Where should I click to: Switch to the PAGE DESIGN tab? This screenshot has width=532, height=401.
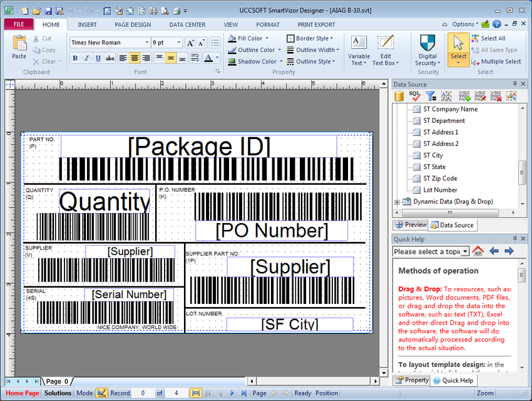pyautogui.click(x=133, y=25)
